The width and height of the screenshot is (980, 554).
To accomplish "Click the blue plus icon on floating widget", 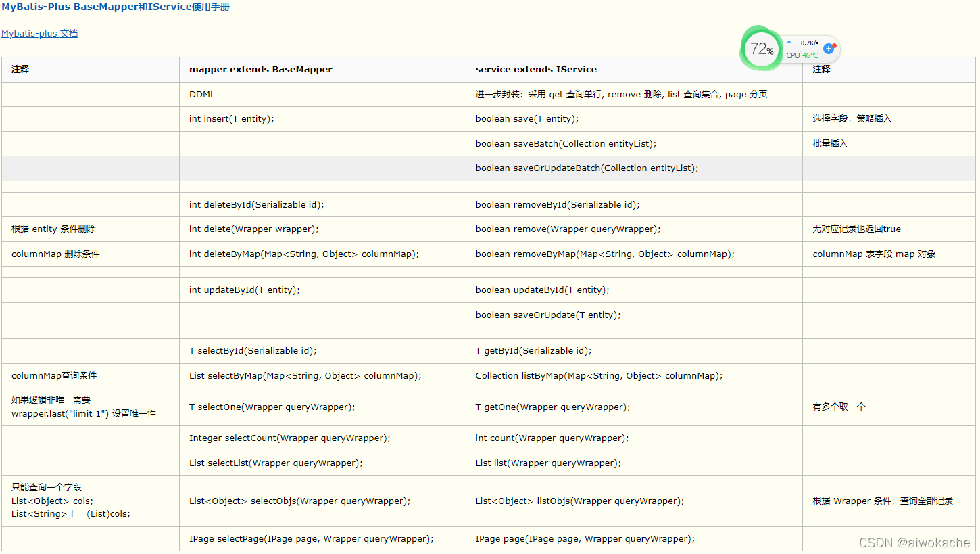I will tap(829, 49).
